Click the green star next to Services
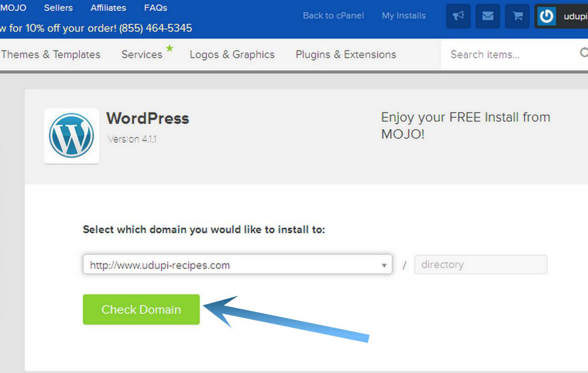This screenshot has width=588, height=373. (169, 48)
